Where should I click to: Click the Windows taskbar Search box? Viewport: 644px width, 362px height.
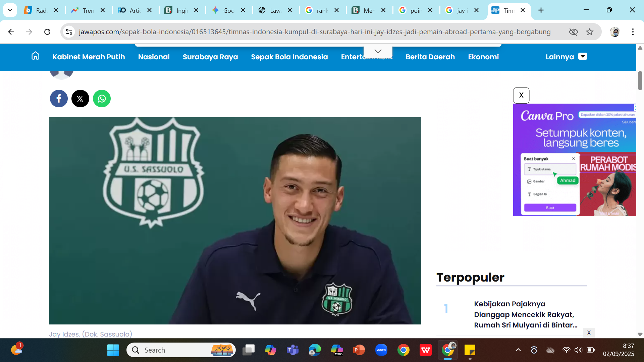point(181,350)
